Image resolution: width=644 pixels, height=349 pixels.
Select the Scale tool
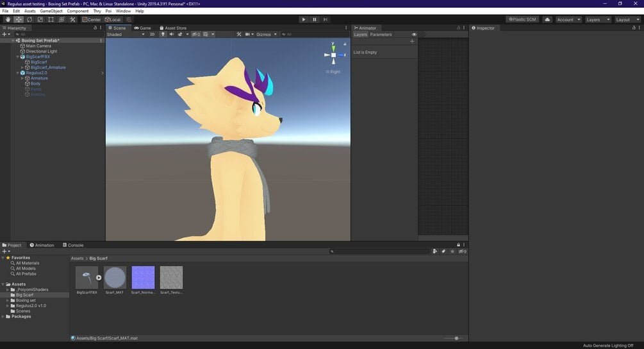click(x=40, y=19)
